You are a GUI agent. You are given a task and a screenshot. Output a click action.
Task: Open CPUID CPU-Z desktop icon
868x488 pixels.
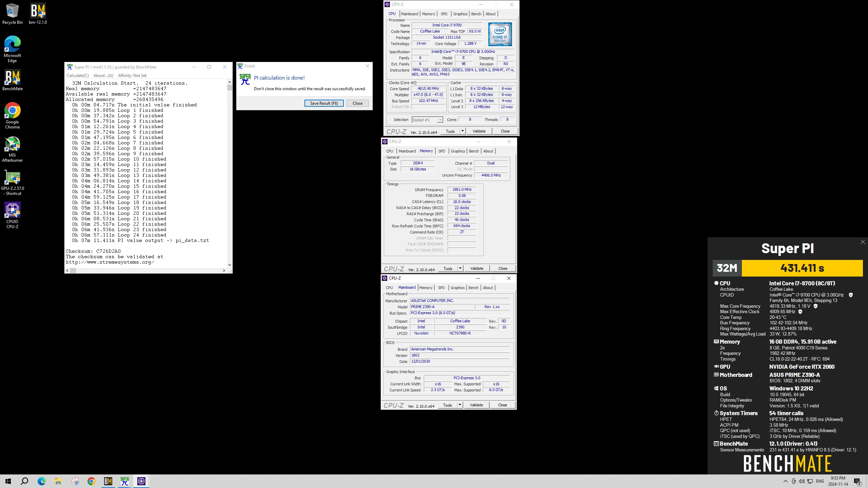(12, 216)
